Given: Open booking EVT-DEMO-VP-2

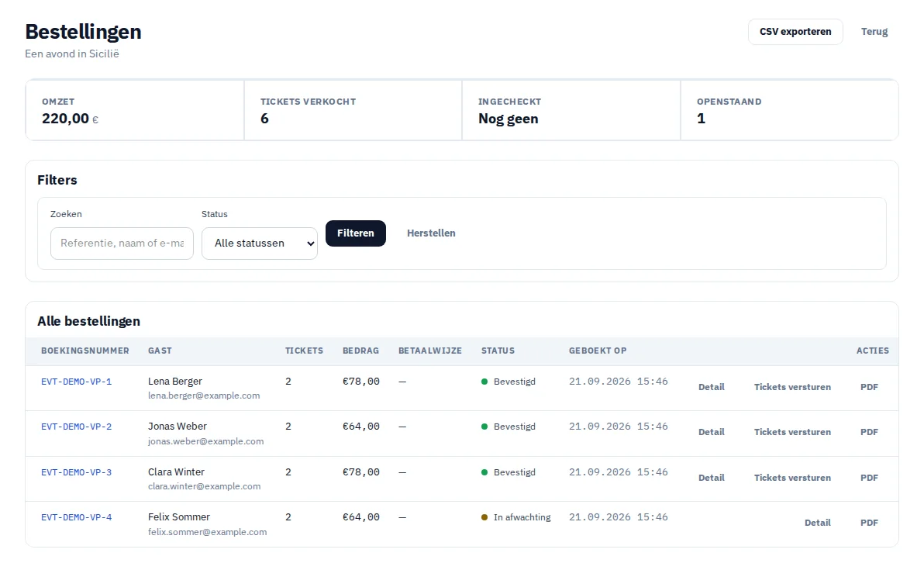Looking at the screenshot, I should 77,427.
